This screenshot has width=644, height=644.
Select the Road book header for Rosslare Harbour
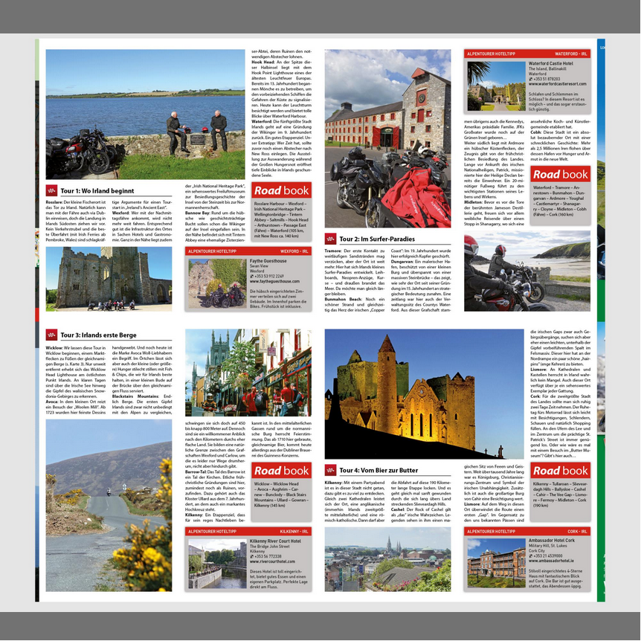(x=281, y=190)
